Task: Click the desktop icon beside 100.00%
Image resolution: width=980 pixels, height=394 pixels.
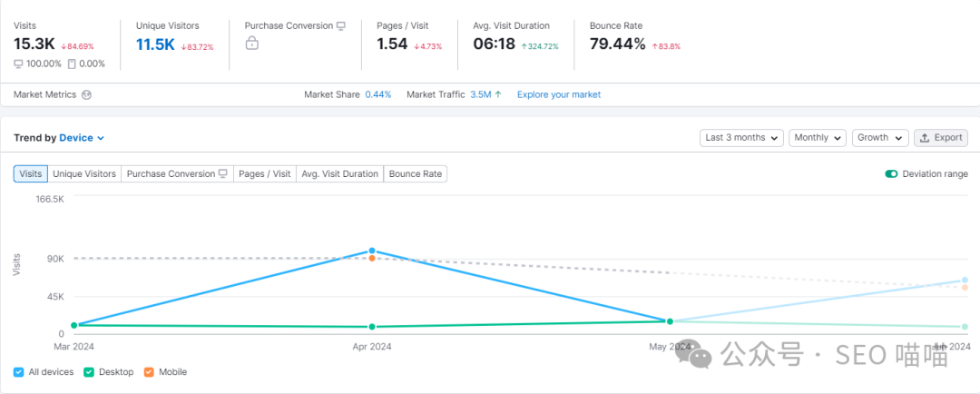Action: click(19, 64)
